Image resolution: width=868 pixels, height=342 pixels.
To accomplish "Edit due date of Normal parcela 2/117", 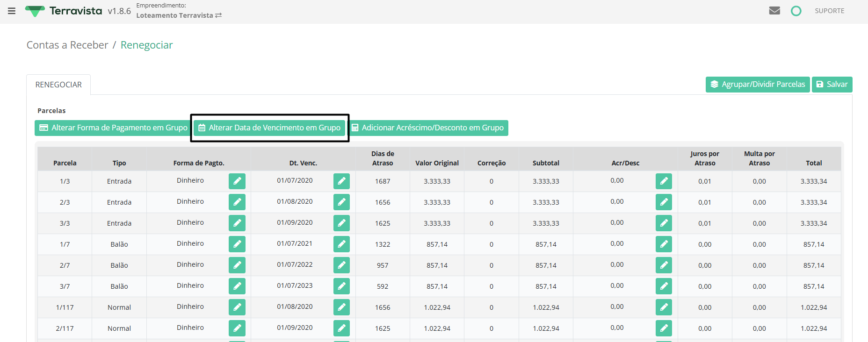I will (341, 328).
